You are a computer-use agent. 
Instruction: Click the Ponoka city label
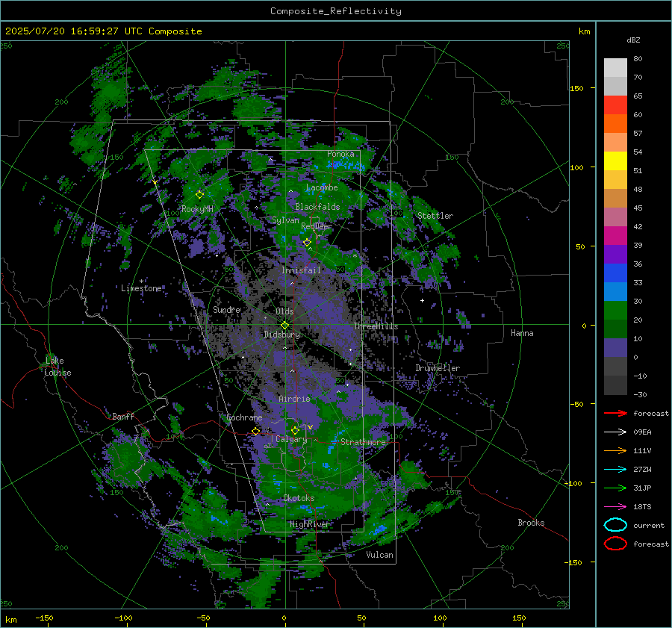click(340, 154)
